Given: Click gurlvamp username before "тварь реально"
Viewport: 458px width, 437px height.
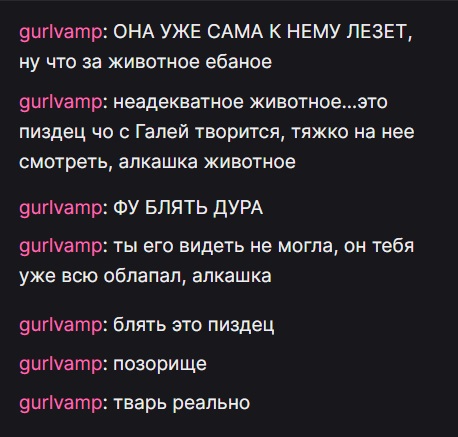Looking at the screenshot, I should point(61,403).
